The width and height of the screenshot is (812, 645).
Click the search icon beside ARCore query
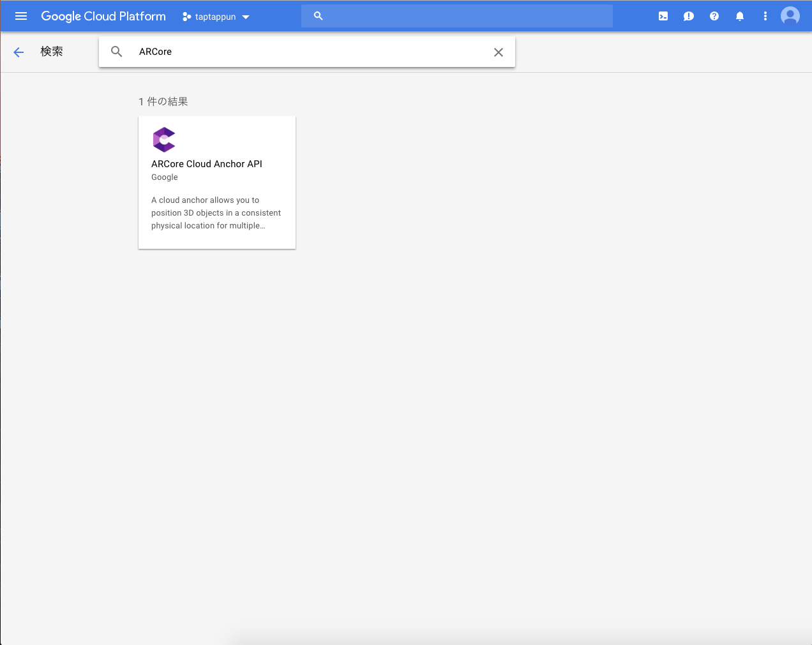(117, 52)
